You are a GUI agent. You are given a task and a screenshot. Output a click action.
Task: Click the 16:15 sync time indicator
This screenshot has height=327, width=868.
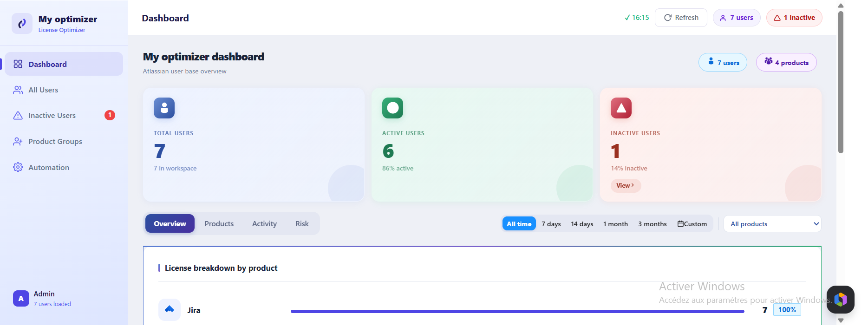(x=637, y=18)
